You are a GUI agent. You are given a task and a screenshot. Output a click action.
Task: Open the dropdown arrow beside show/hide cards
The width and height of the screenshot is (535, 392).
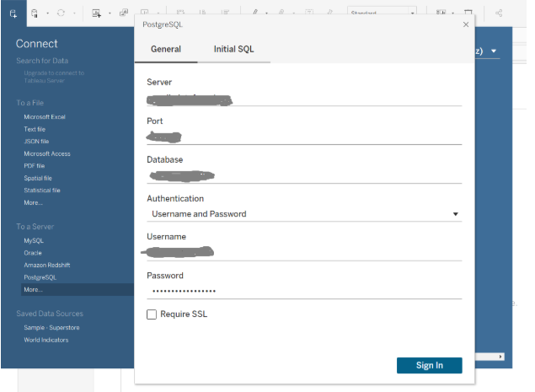point(452,13)
